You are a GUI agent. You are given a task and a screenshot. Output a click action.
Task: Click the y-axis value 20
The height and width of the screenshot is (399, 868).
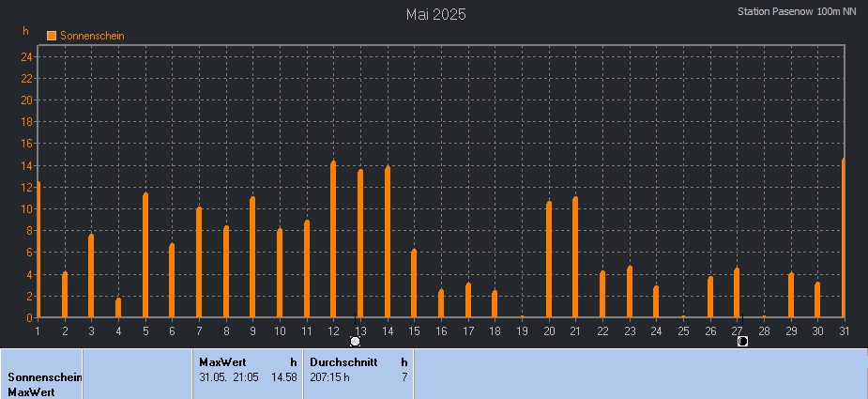tap(27, 100)
